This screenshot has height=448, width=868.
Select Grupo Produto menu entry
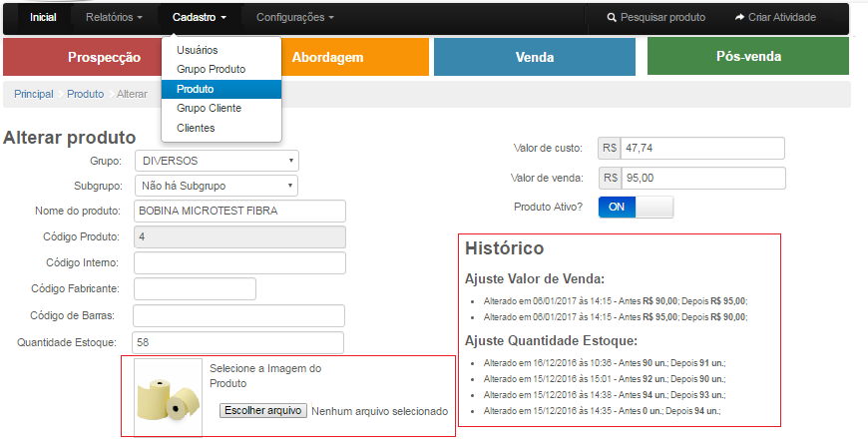[211, 69]
